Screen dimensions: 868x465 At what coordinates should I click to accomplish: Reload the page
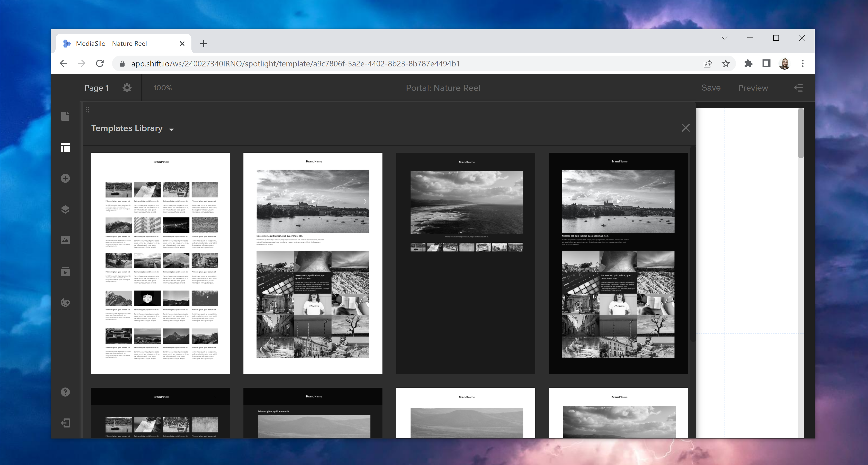click(100, 64)
